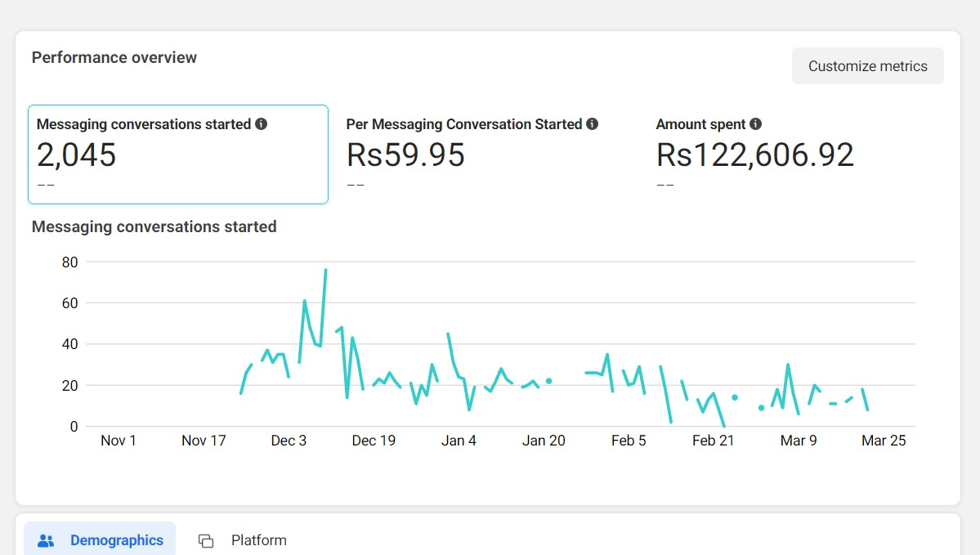
Task: Click the Platform tab's overlapping squares icon
Action: point(206,540)
